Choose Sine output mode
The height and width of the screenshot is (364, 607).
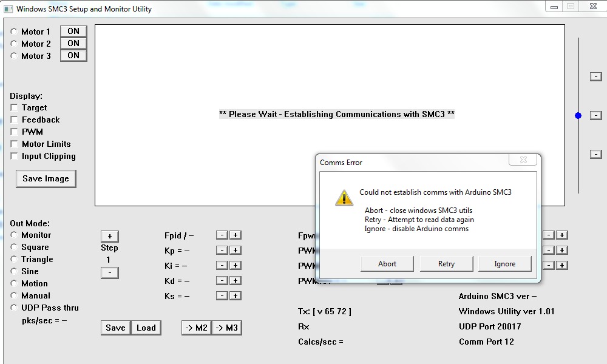[14, 271]
